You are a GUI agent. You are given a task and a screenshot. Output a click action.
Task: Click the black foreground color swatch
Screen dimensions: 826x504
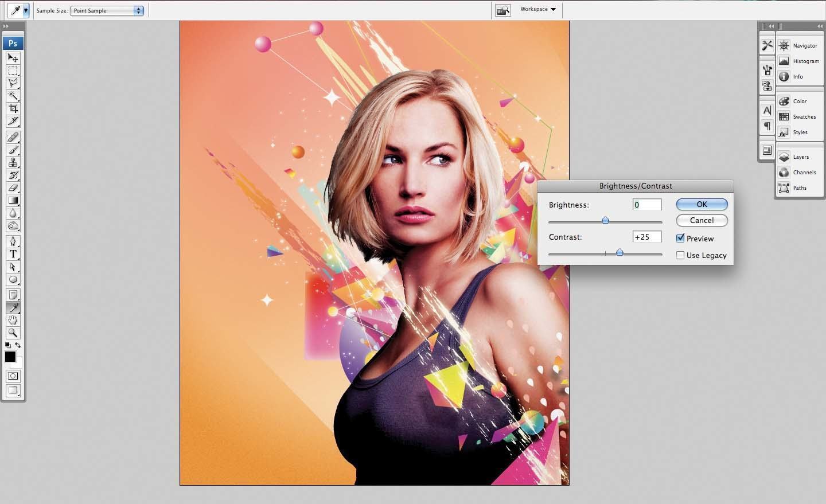pos(10,357)
